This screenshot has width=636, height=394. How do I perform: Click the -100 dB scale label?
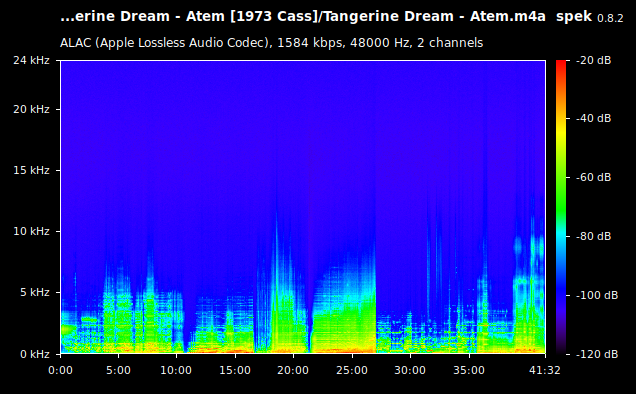coord(597,295)
